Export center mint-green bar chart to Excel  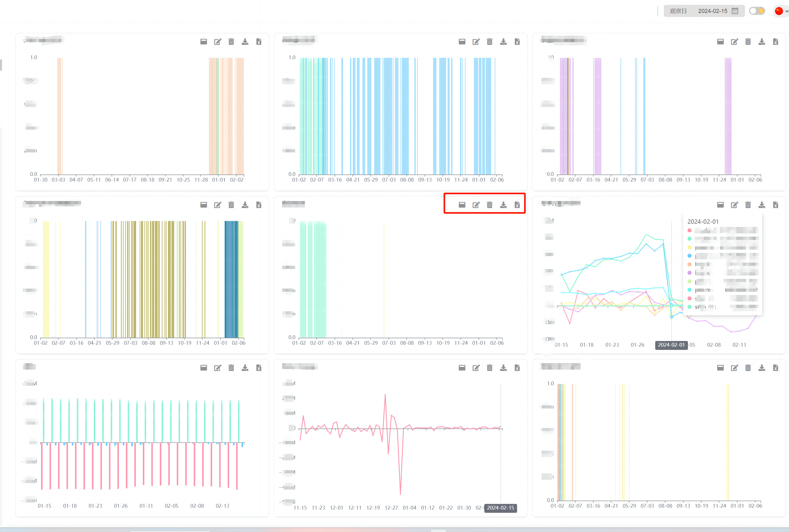(517, 205)
